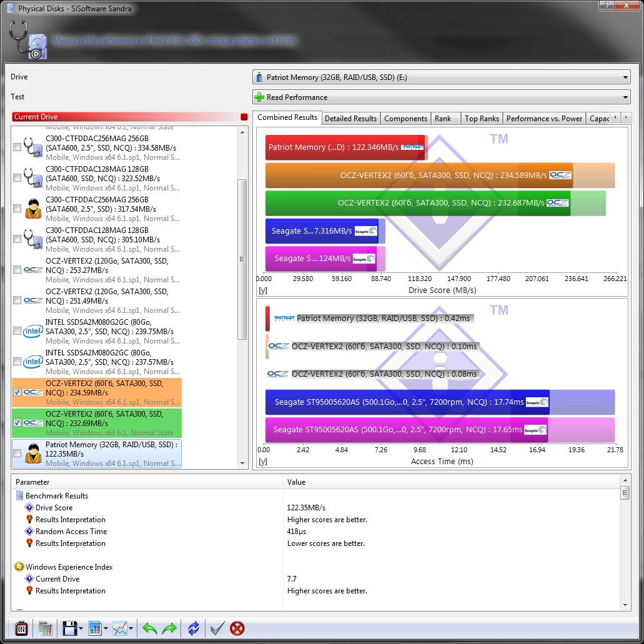This screenshot has height=644, width=644.
Task: Click person icon beside Patriot Memory list entry
Action: 33,453
